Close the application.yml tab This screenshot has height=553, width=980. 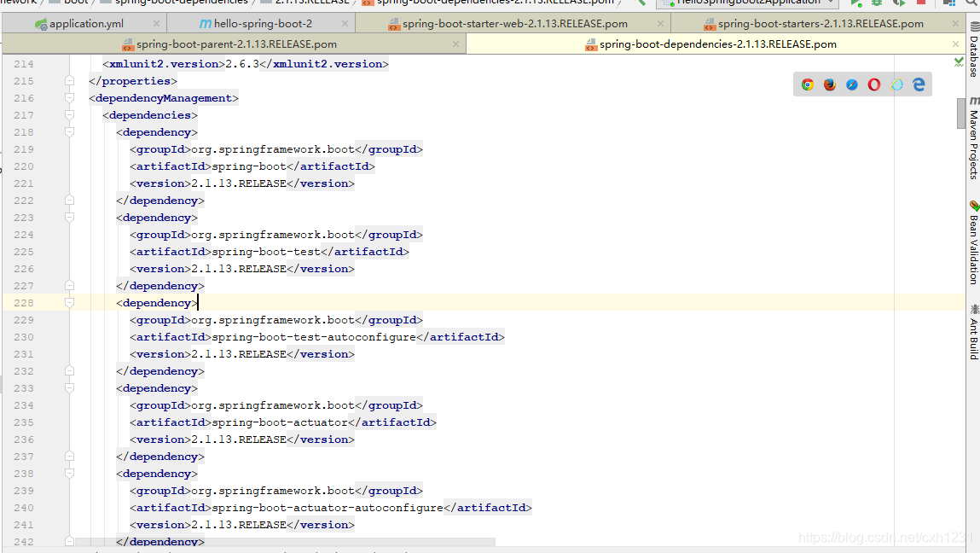click(x=156, y=24)
